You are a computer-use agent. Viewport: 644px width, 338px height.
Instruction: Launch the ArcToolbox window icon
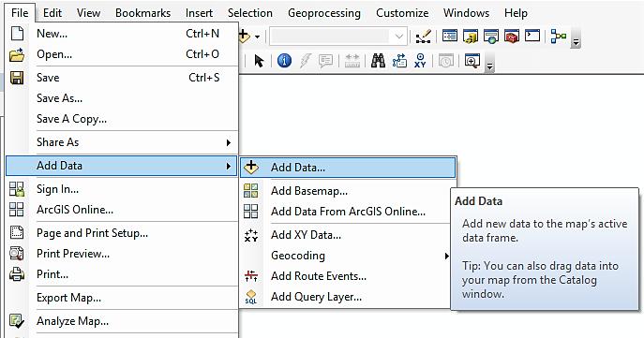coord(511,37)
